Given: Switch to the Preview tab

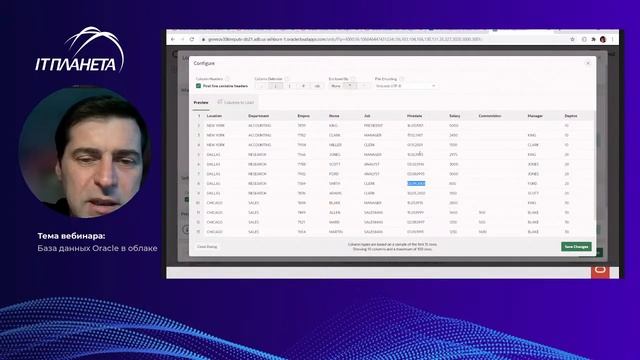Looking at the screenshot, I should click(x=201, y=102).
